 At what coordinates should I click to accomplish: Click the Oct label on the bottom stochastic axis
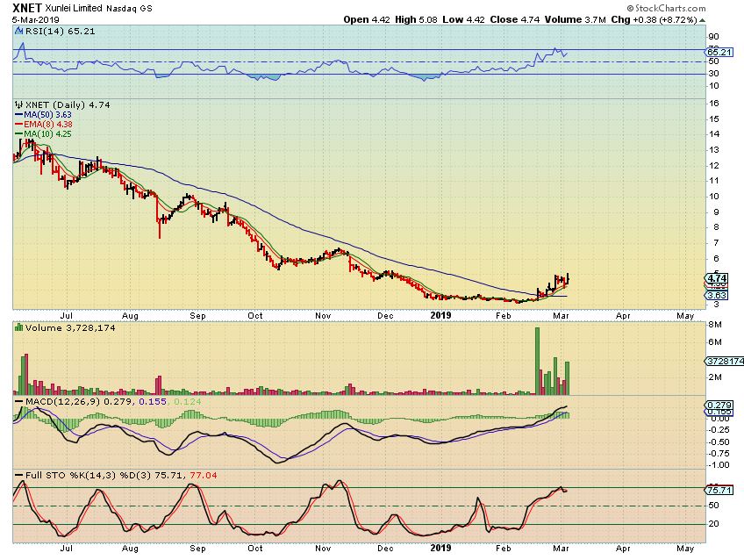point(254,548)
